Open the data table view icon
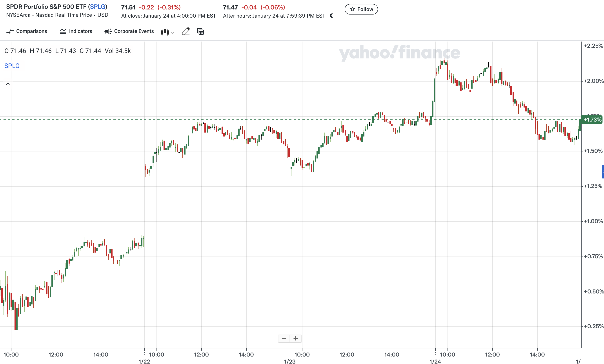The width and height of the screenshot is (604, 364). pos(200,31)
